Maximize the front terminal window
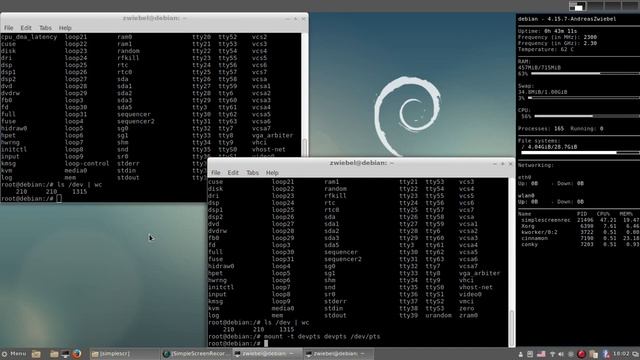640x360 pixels. [x=503, y=164]
